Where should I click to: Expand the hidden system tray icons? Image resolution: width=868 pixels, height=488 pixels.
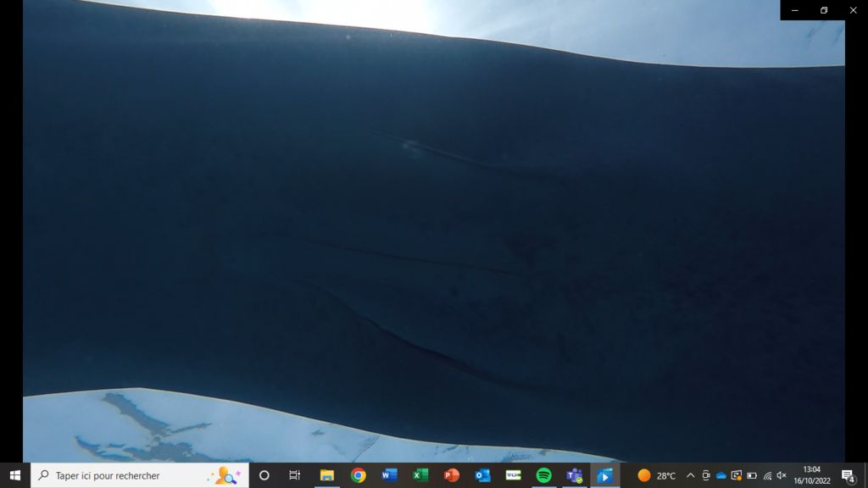point(690,475)
